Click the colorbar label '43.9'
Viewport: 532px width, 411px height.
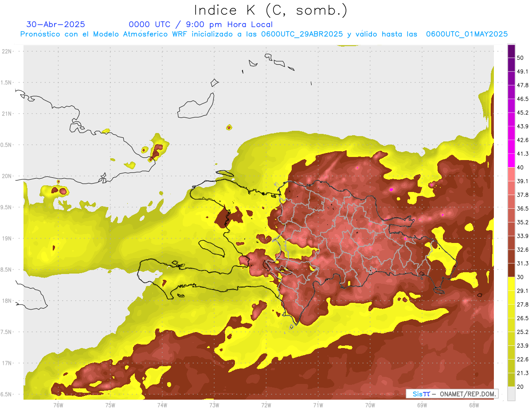coord(523,126)
